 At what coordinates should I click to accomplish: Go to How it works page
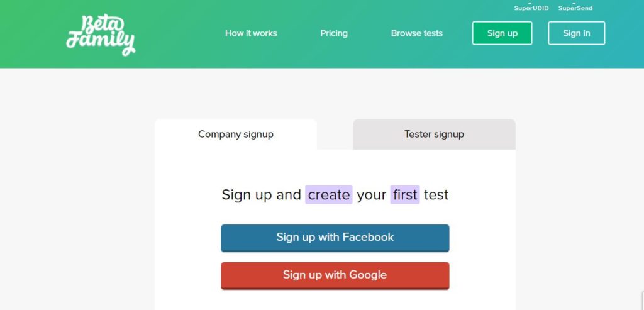point(251,33)
